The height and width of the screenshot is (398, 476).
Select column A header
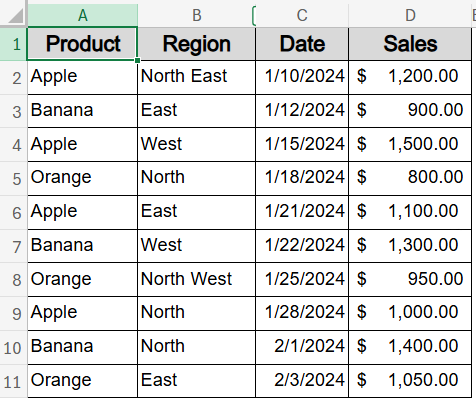[x=82, y=15]
